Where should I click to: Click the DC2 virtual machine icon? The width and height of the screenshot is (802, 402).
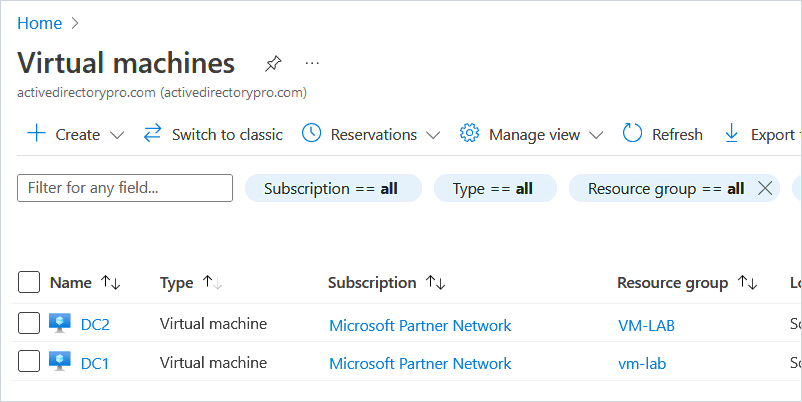coord(60,323)
